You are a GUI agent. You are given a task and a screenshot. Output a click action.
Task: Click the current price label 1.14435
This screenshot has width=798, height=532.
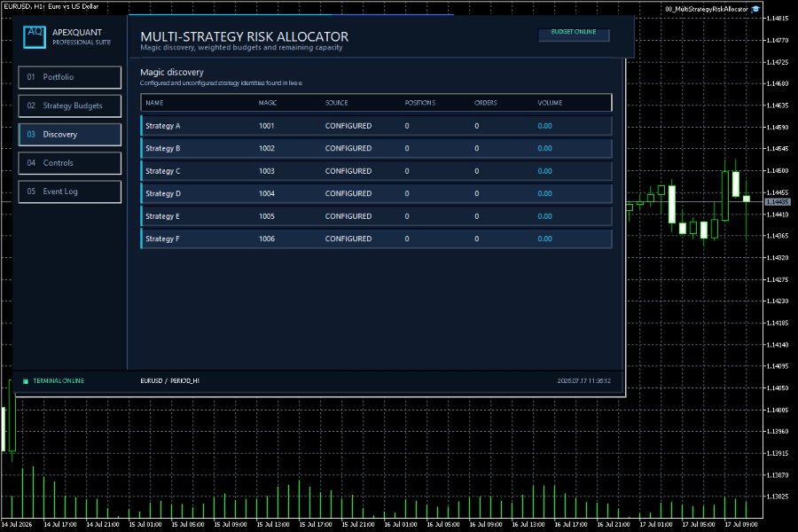coord(778,202)
